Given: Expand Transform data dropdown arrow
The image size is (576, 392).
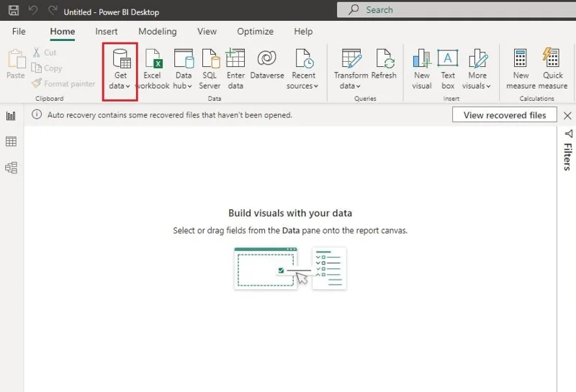Looking at the screenshot, I should (x=358, y=86).
